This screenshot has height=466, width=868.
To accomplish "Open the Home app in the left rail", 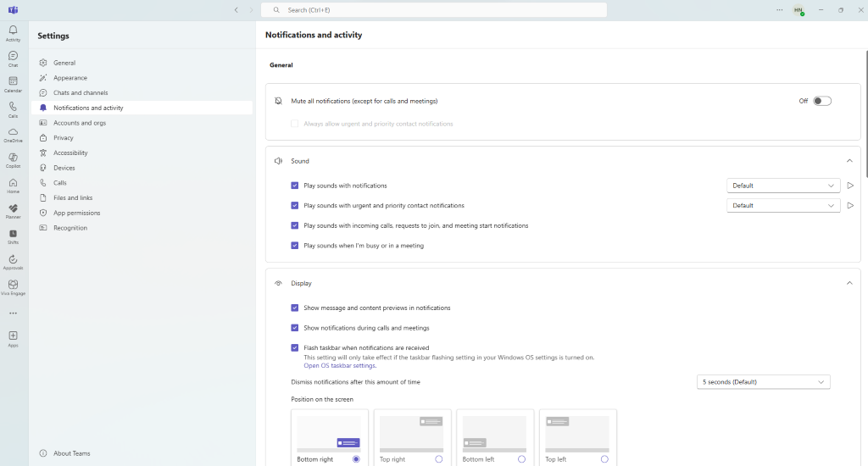I will (13, 186).
